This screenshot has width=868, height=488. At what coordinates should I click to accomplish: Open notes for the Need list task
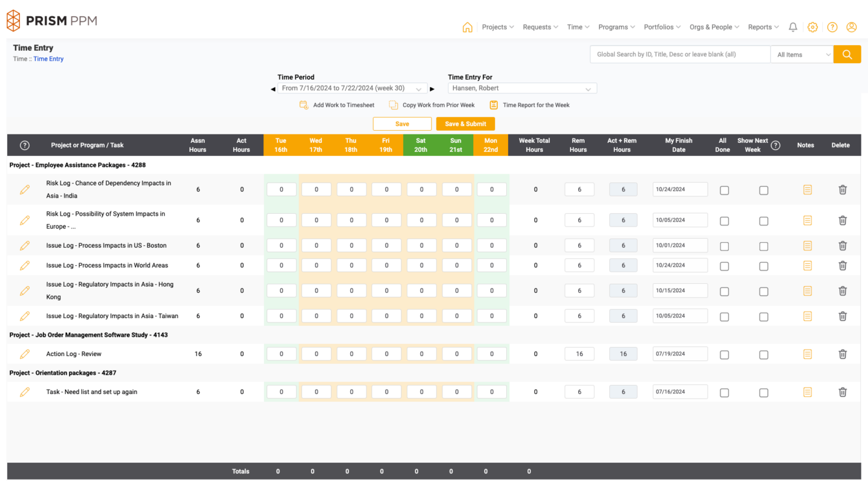tap(807, 392)
